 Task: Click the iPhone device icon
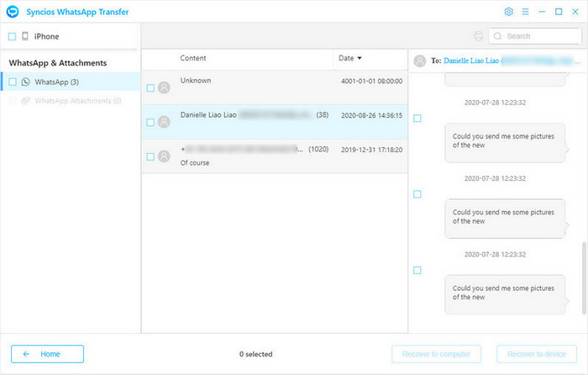(25, 36)
